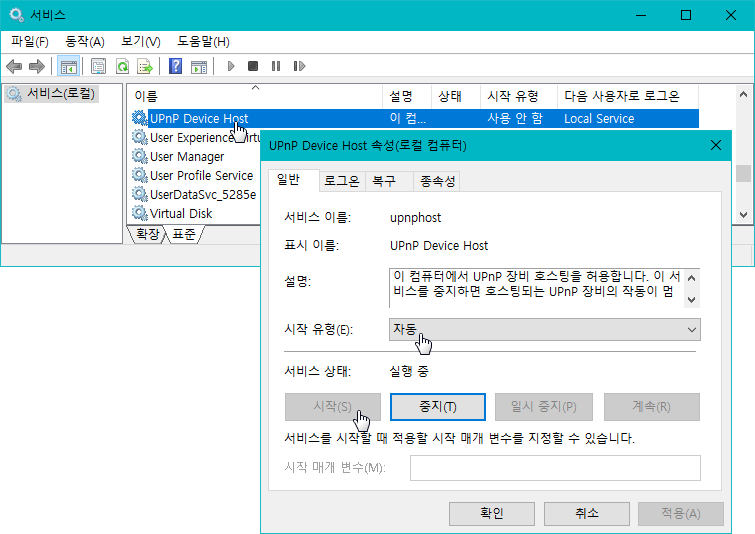Open the 동작(A) menu
This screenshot has height=534, width=755.
[85, 42]
